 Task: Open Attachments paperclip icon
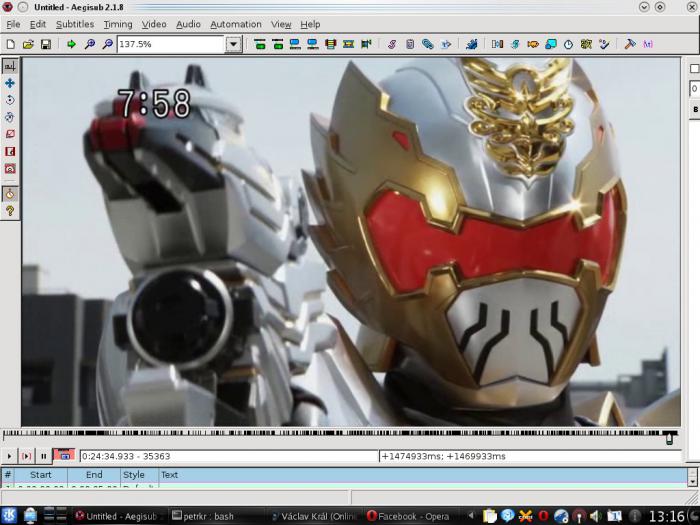427,44
